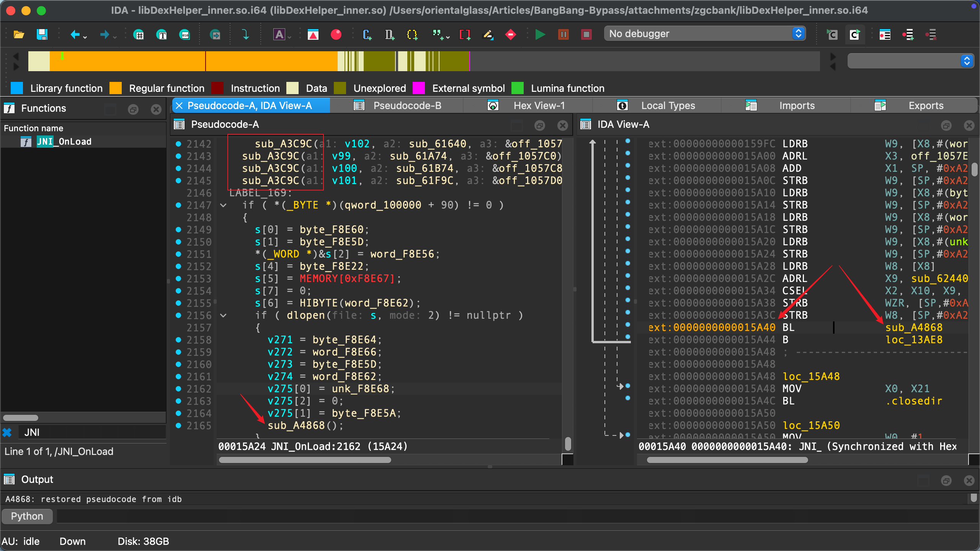The width and height of the screenshot is (980, 551).
Task: Open the dropdown beside the 'A' icon
Action: pos(289,37)
